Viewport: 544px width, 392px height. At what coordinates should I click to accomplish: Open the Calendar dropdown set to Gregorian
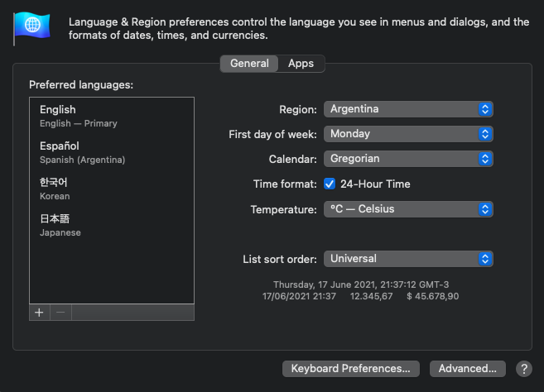[408, 159]
